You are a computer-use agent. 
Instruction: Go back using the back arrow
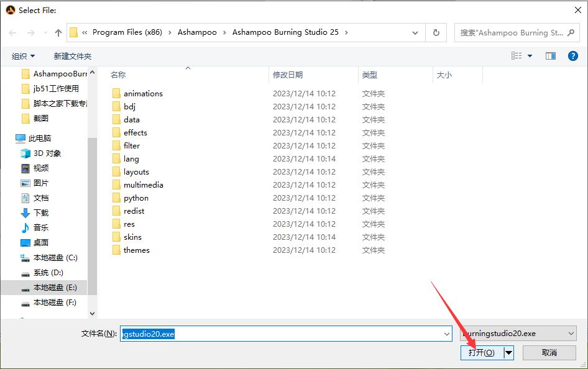pyautogui.click(x=12, y=33)
